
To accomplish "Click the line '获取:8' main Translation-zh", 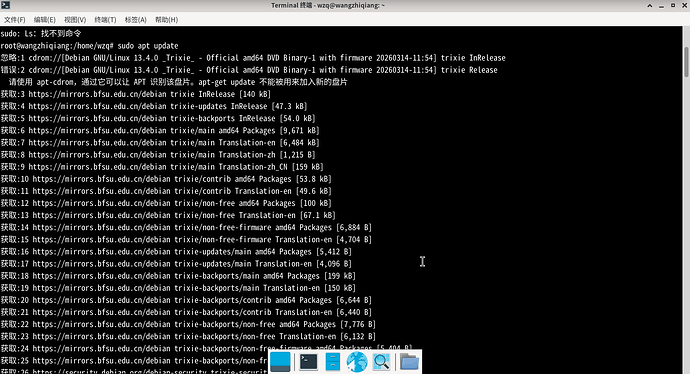I will (x=158, y=154).
